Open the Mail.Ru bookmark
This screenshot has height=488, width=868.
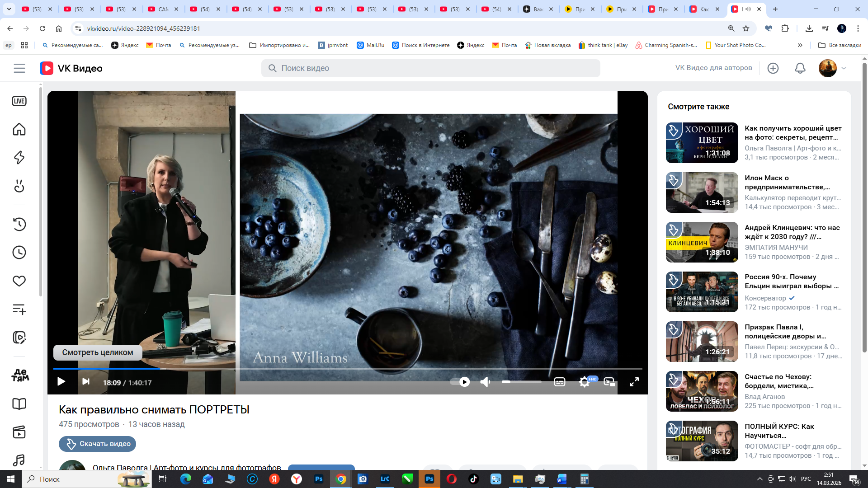tap(370, 45)
